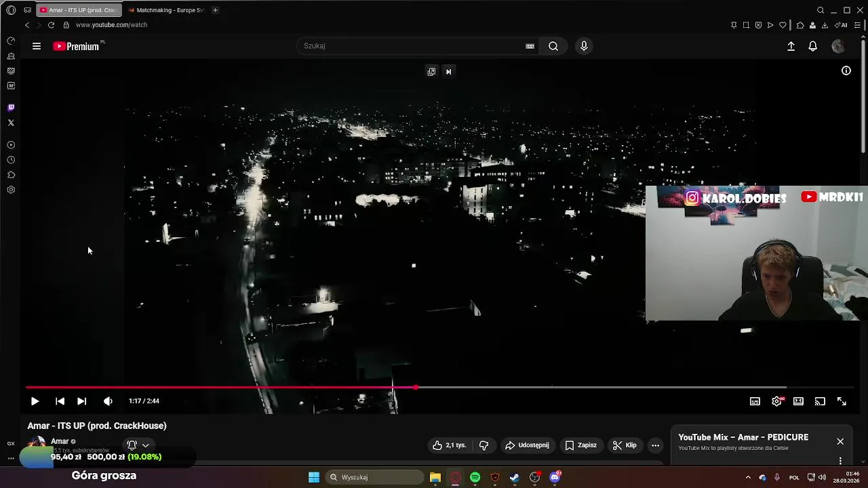
Task: Open the Amar channel link
Action: [60, 441]
